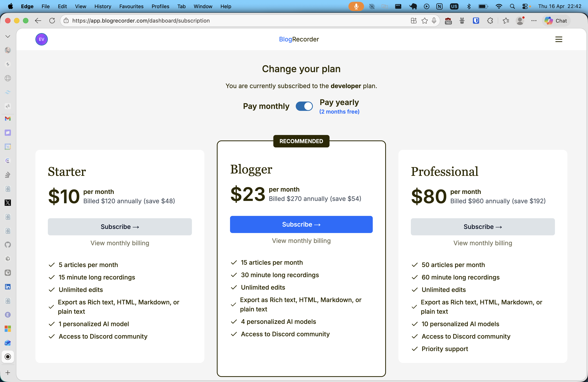Image resolution: width=588 pixels, height=382 pixels.
Task: Switch billing to Pay monthly
Action: pos(304,106)
